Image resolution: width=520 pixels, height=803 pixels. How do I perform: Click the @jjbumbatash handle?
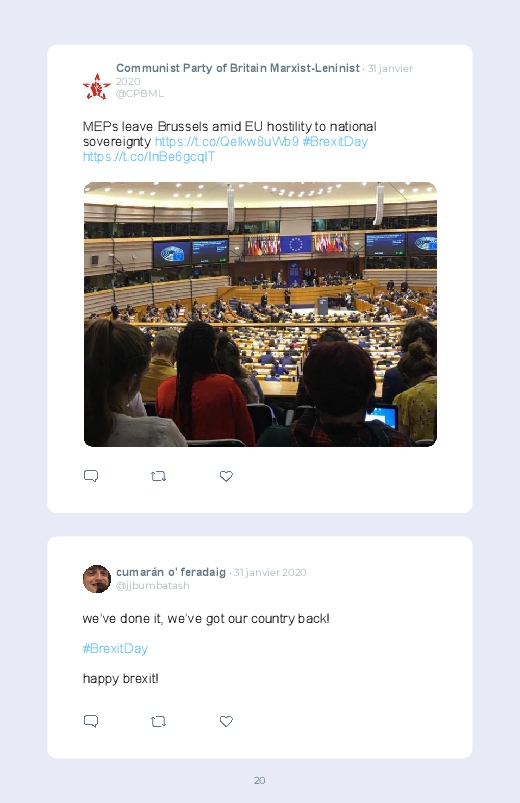pos(153,585)
